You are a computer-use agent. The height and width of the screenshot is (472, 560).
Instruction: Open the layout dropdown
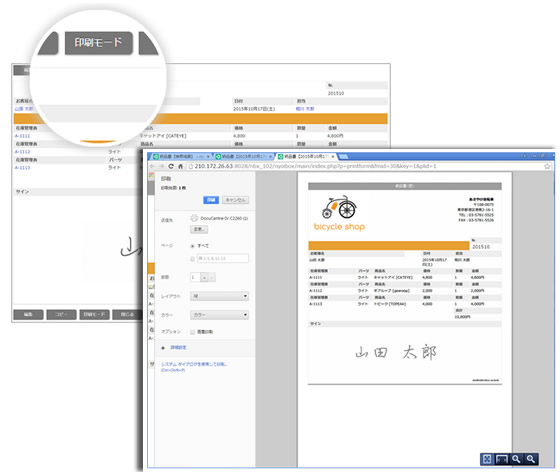[x=219, y=296]
